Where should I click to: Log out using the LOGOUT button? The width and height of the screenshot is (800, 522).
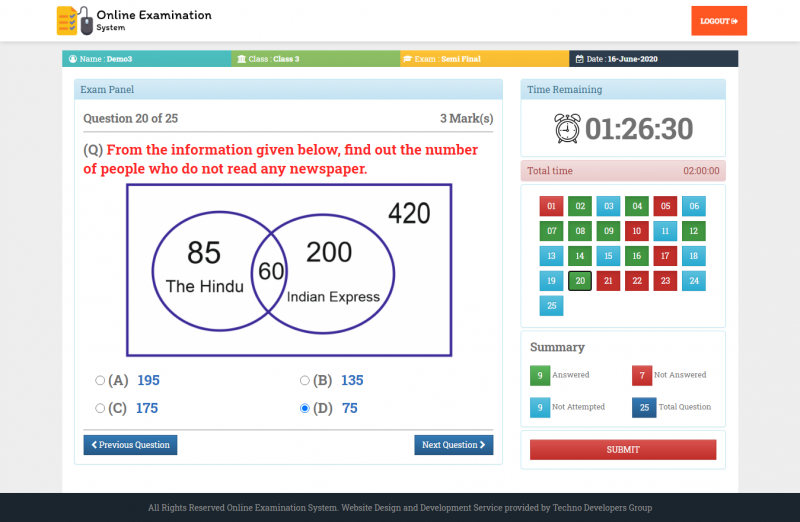click(719, 21)
